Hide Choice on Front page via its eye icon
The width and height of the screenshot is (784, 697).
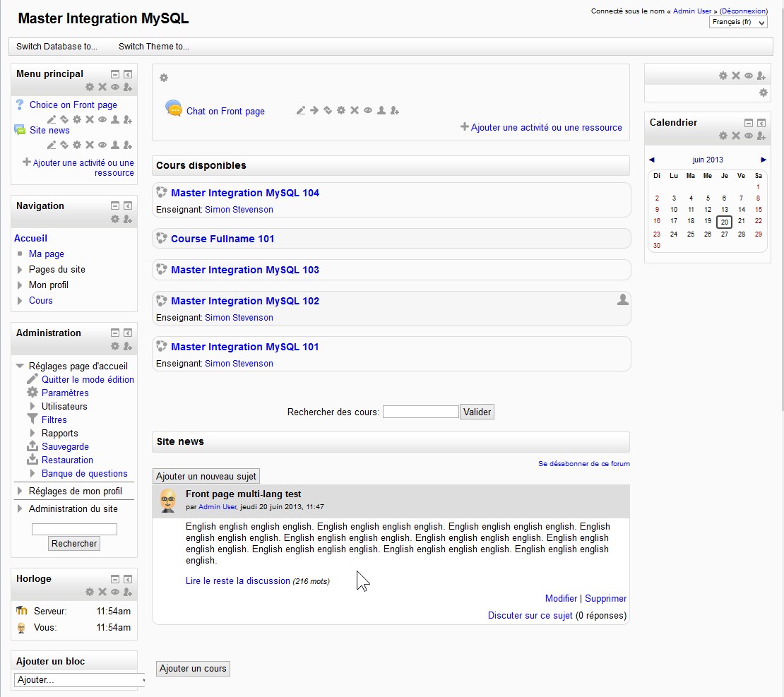[102, 119]
